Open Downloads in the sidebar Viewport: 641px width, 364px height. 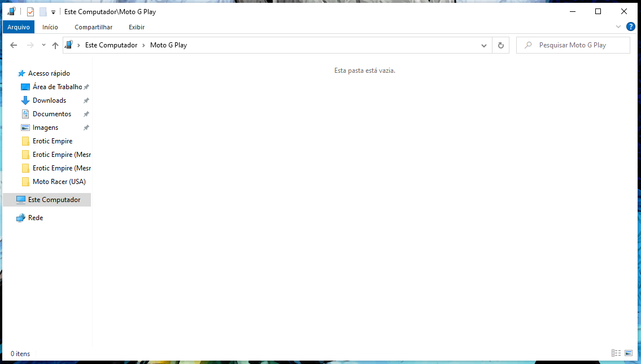click(x=50, y=100)
